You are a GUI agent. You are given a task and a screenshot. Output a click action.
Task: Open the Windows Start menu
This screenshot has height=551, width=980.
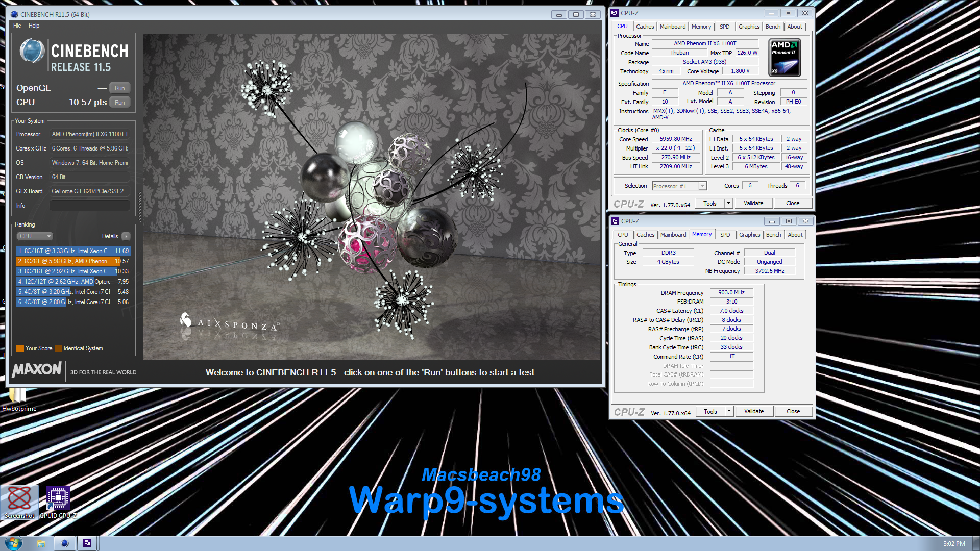pos(14,543)
